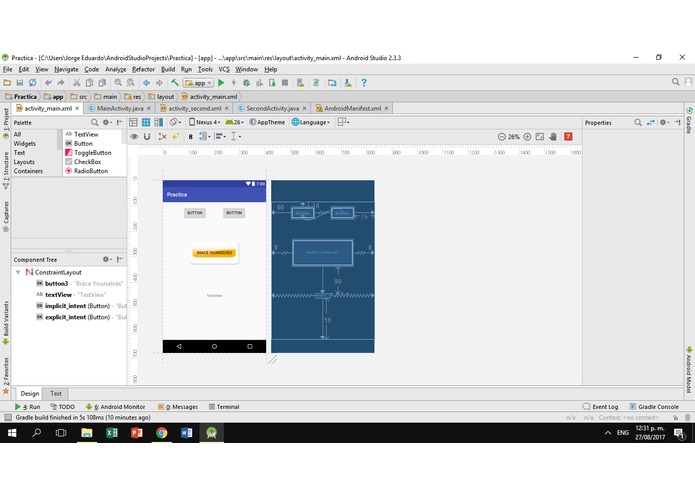Click the Save All toolbar icon
The width and height of the screenshot is (695, 494).
click(20, 82)
